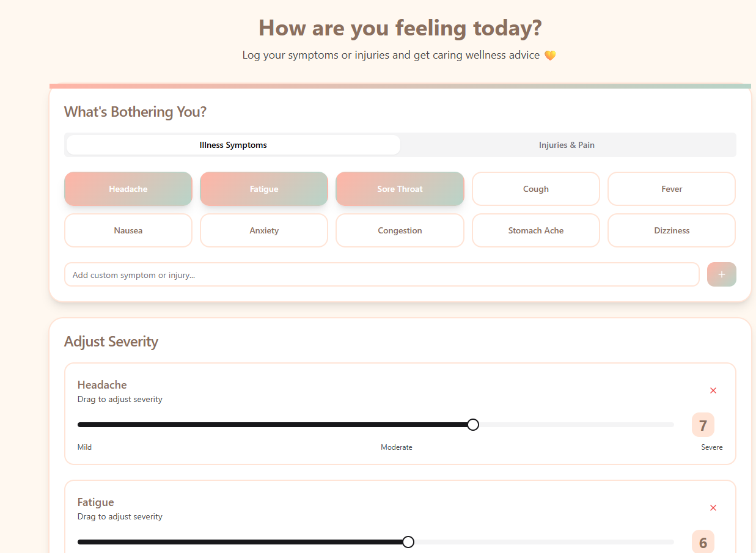Click the plus icon to add custom symptom
The image size is (756, 553).
click(x=721, y=274)
